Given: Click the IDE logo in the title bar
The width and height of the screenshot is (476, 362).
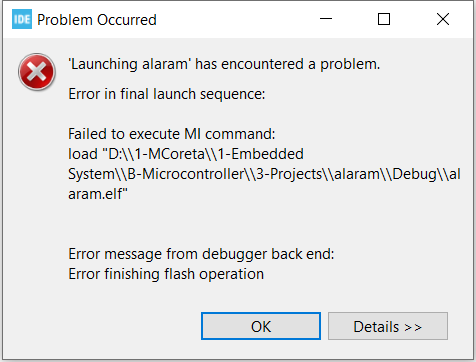Looking at the screenshot, I should [22, 19].
